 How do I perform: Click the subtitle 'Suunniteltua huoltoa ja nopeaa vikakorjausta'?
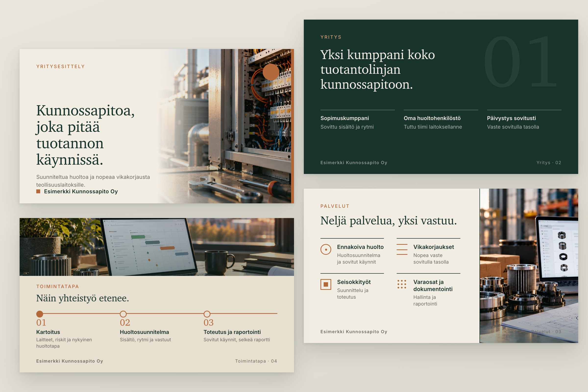(93, 177)
